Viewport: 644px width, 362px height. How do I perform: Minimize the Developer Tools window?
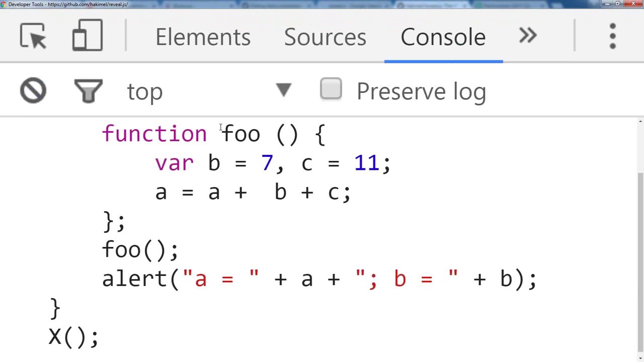607,4
